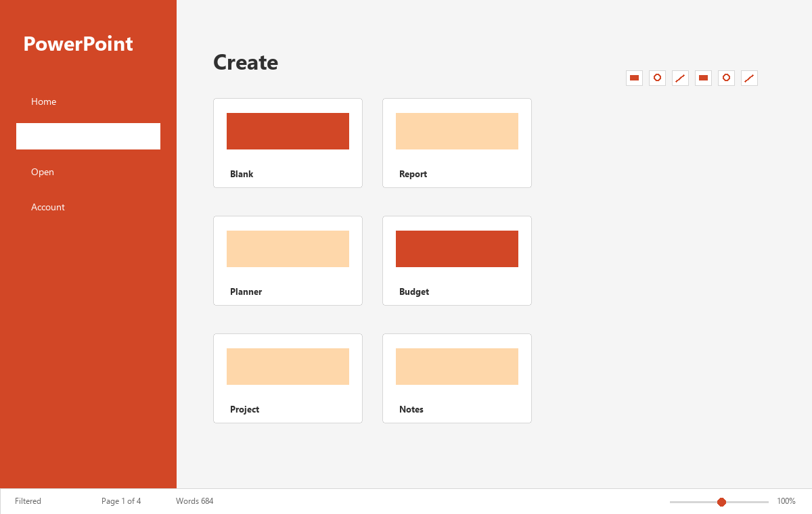The image size is (812, 514).
Task: Click the zoom slider handle in the status bar
Action: pos(721,502)
